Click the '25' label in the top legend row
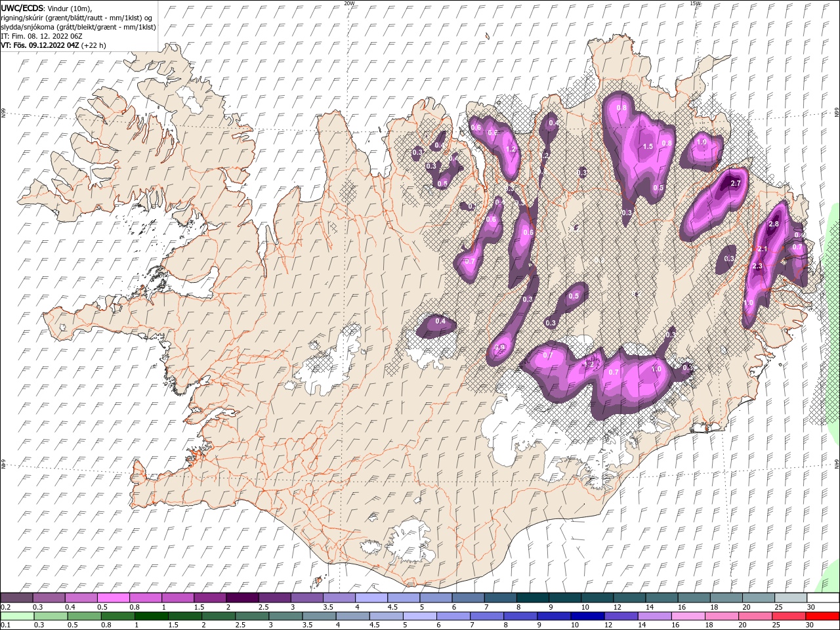840x630 pixels. pyautogui.click(x=778, y=607)
